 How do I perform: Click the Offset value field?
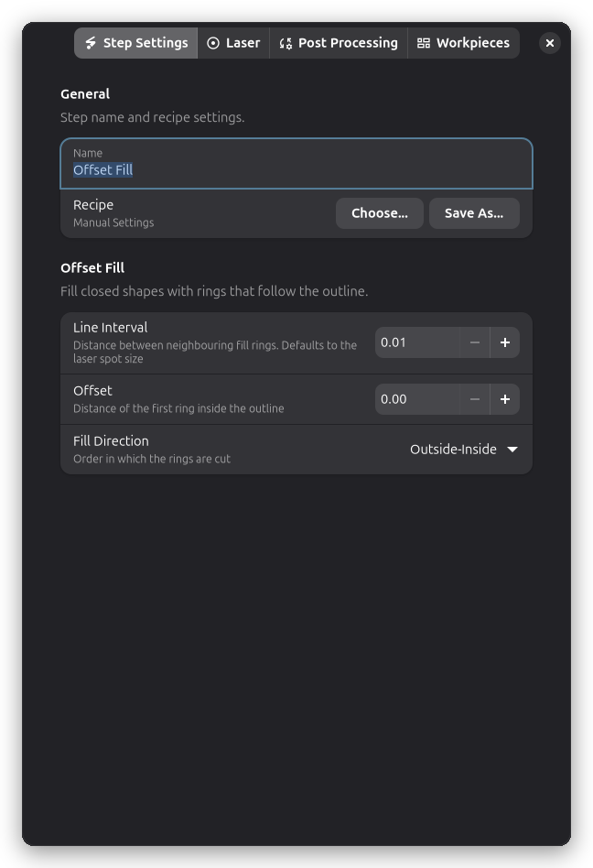(417, 399)
